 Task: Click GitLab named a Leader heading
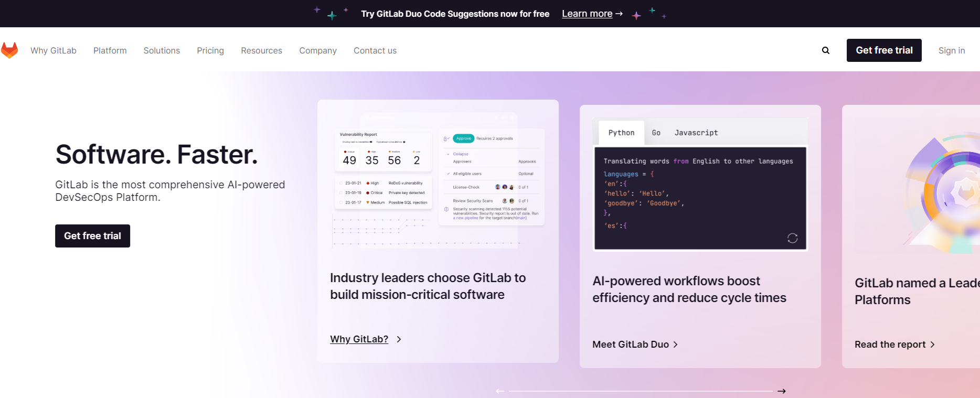917,292
